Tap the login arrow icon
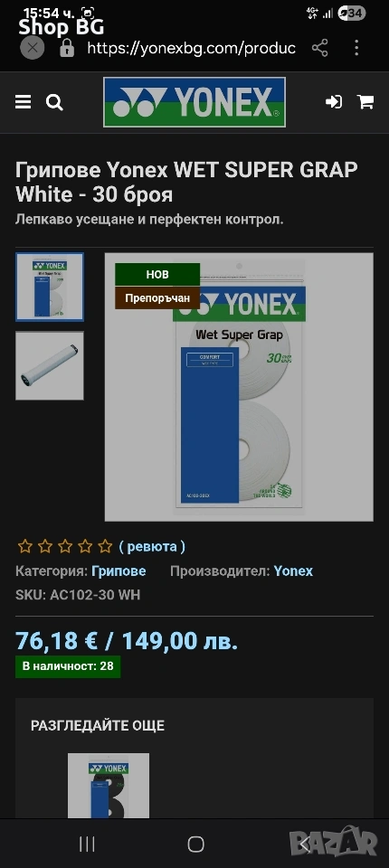389x868 pixels. 334,102
